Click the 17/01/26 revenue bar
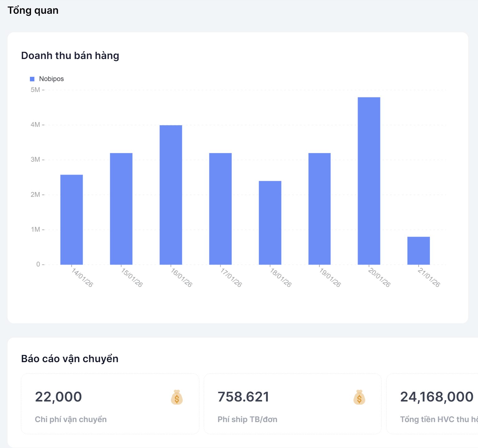Viewport: 478px width, 448px height. (220, 209)
